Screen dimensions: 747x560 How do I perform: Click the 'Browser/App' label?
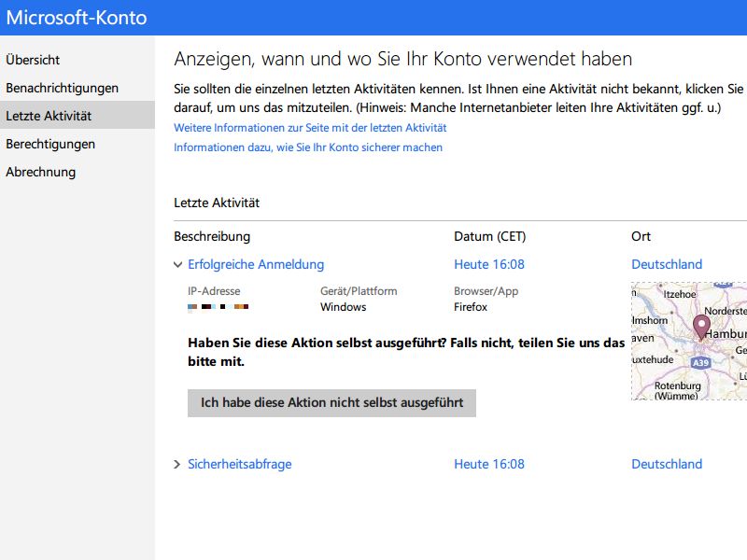pyautogui.click(x=486, y=291)
